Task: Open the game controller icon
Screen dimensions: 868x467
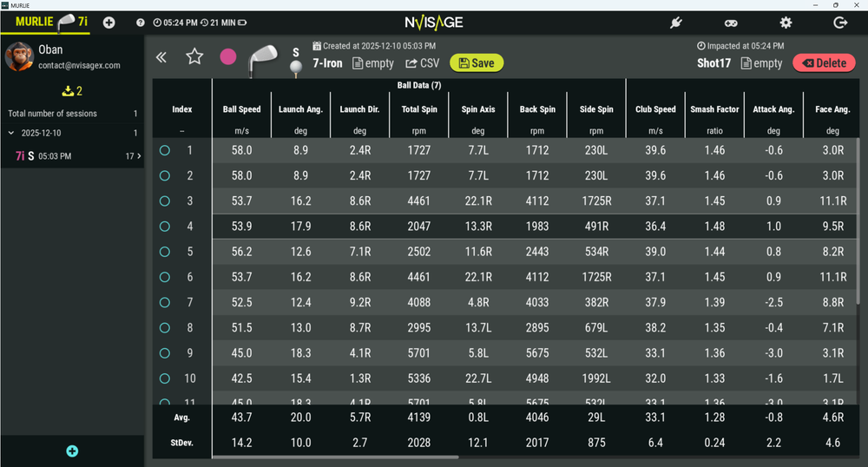Action: [x=731, y=23]
